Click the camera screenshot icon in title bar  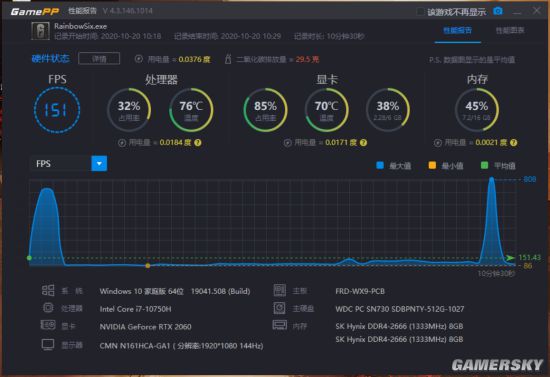click(x=498, y=11)
